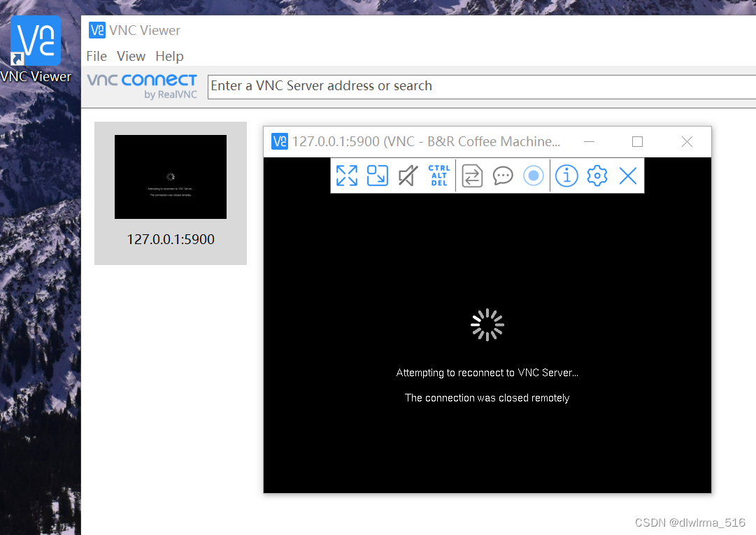This screenshot has width=756, height=535.
Task: Click the VNC Connect by RealVNC logo
Action: coord(142,85)
